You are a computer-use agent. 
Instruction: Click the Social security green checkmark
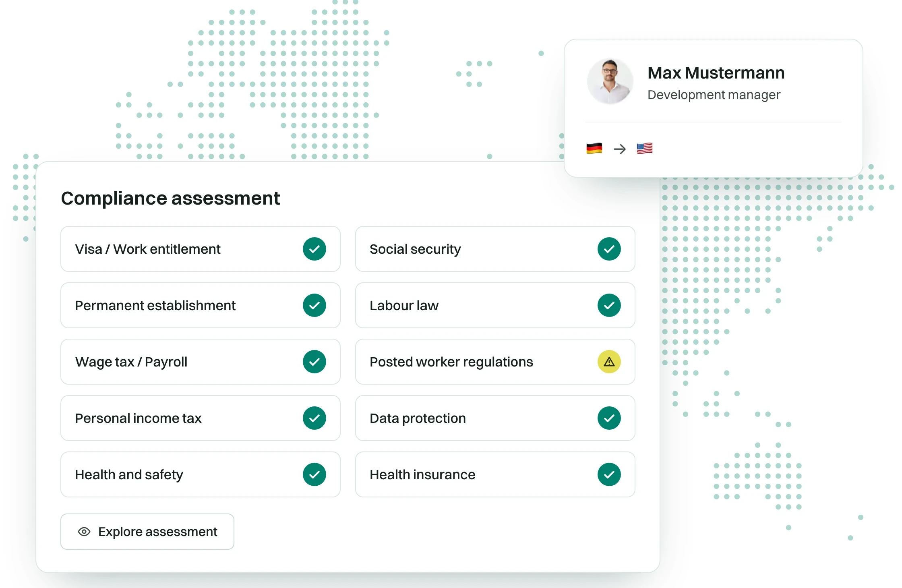609,249
